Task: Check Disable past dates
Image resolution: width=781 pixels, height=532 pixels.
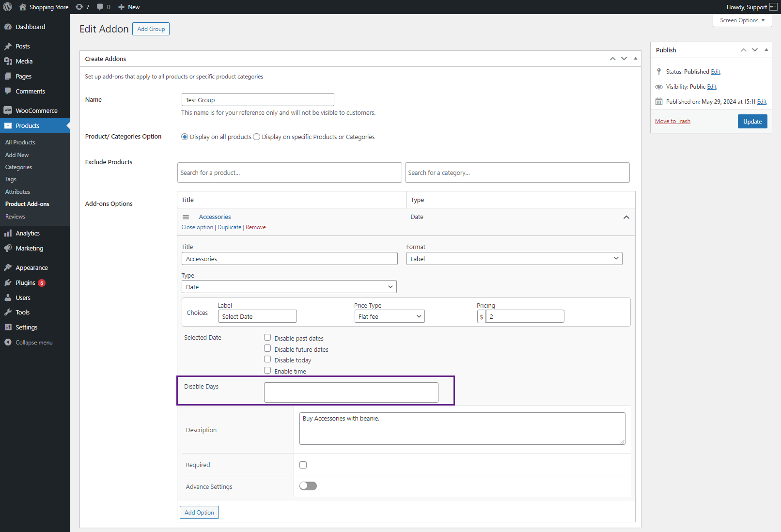Action: coord(267,337)
